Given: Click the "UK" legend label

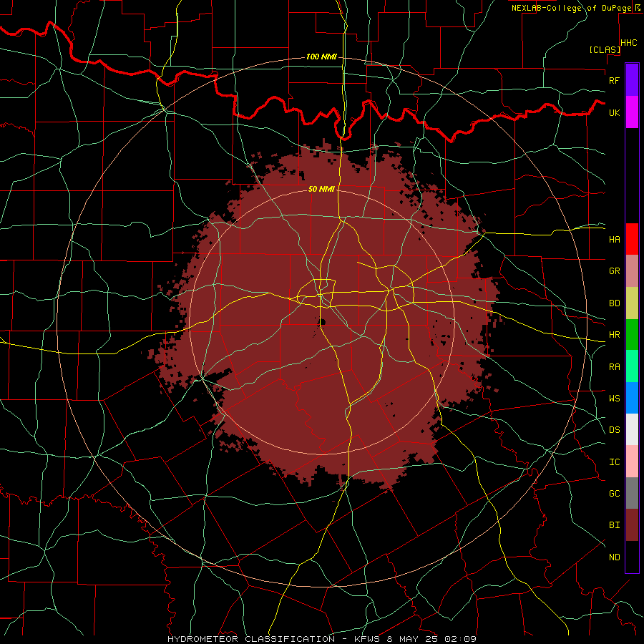Looking at the screenshot, I should (x=614, y=112).
